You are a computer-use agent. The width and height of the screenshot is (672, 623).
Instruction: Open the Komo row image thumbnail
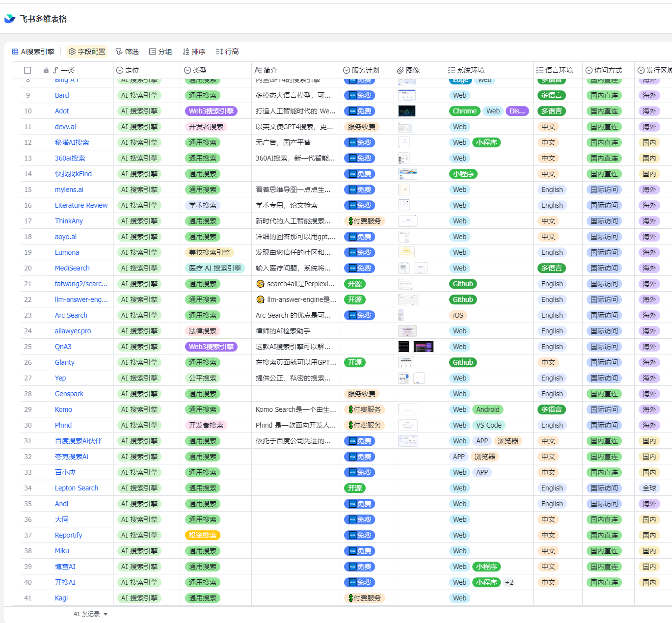pos(407,409)
